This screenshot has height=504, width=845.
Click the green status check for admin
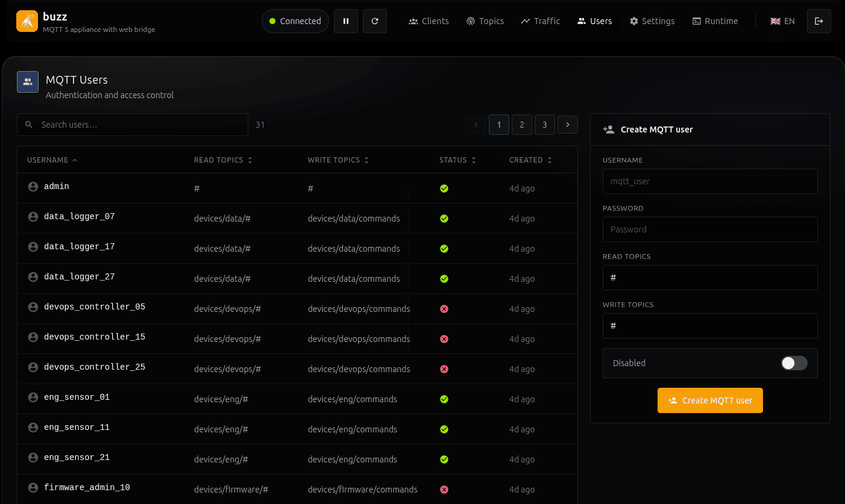pos(444,188)
